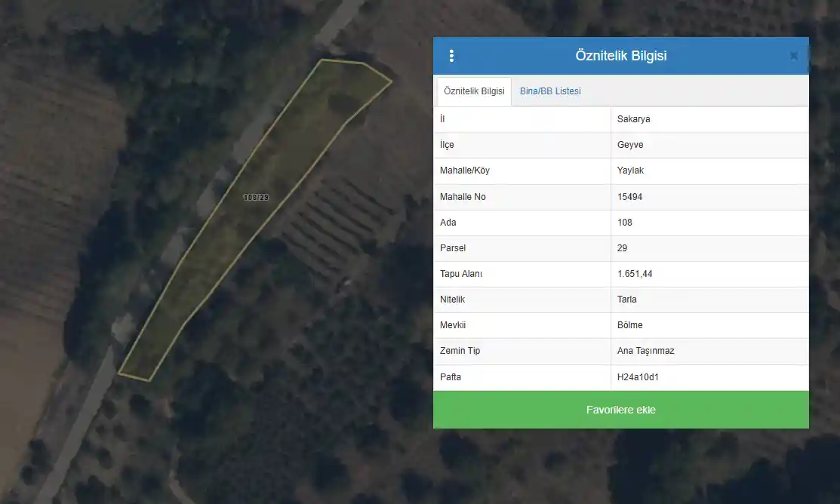The height and width of the screenshot is (504, 840).
Task: Click the Mahalle No value 15494
Action: pos(629,197)
